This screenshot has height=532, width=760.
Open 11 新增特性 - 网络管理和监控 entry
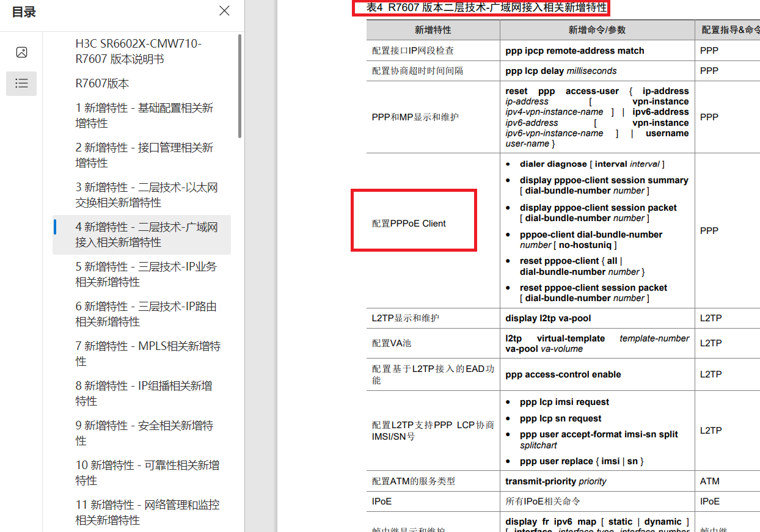coord(141,512)
